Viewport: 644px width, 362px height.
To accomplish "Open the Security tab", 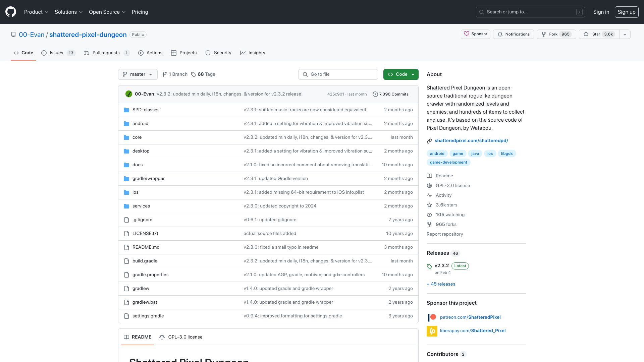I will click(218, 53).
